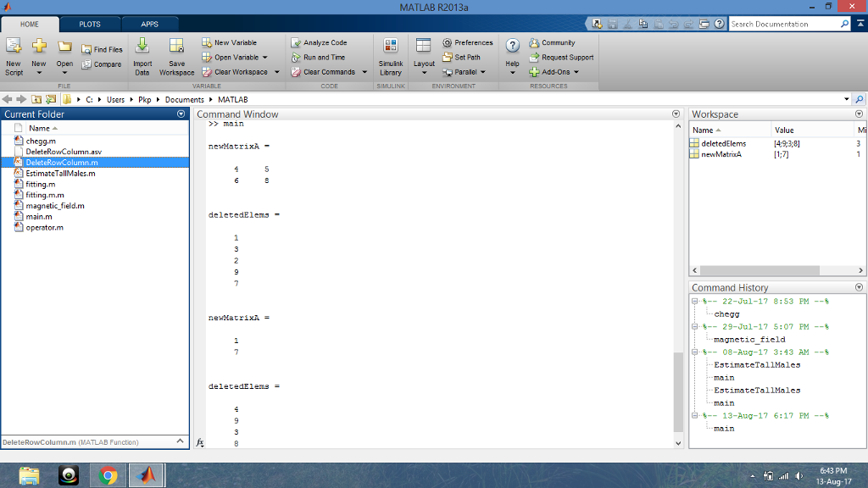Search the current folder using magnifier icon

tap(860, 100)
